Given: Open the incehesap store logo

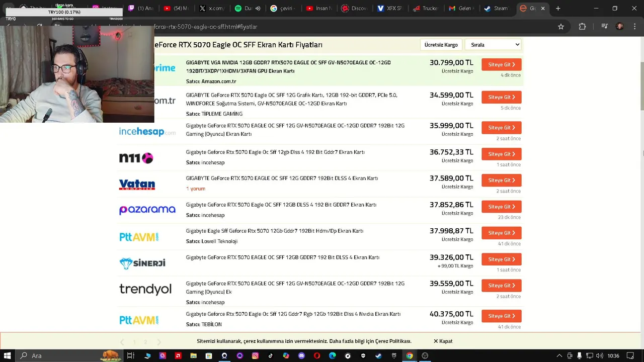Looking at the screenshot, I should click(x=147, y=132).
